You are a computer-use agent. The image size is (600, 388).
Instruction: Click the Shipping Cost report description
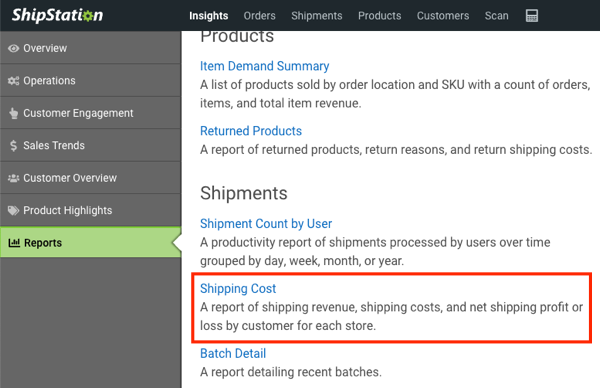click(391, 316)
